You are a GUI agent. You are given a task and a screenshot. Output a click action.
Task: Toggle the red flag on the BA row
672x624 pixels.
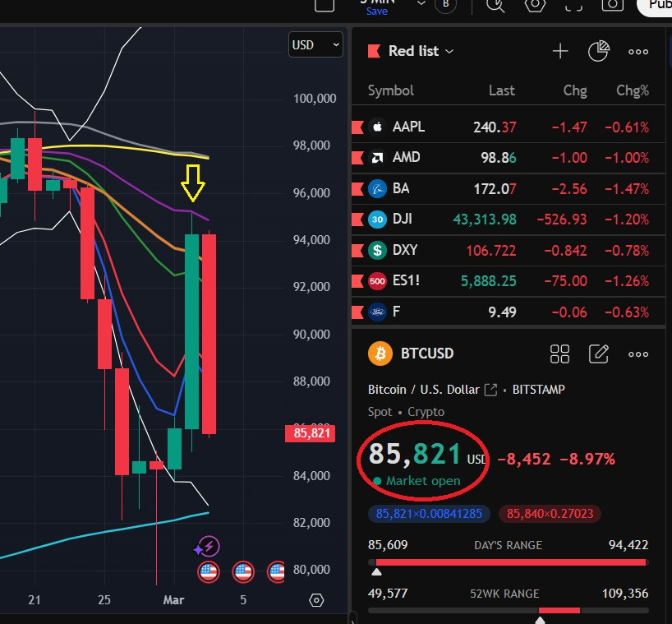[x=358, y=189]
